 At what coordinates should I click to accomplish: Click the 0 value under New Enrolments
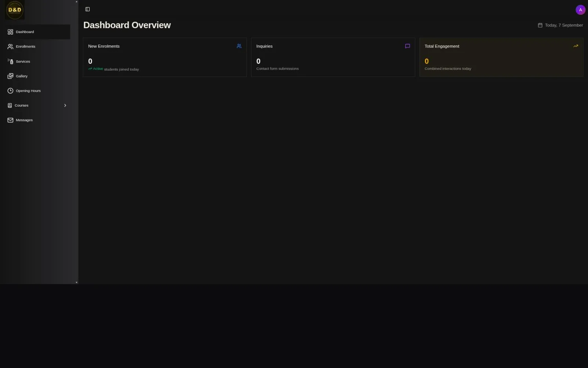(90, 61)
